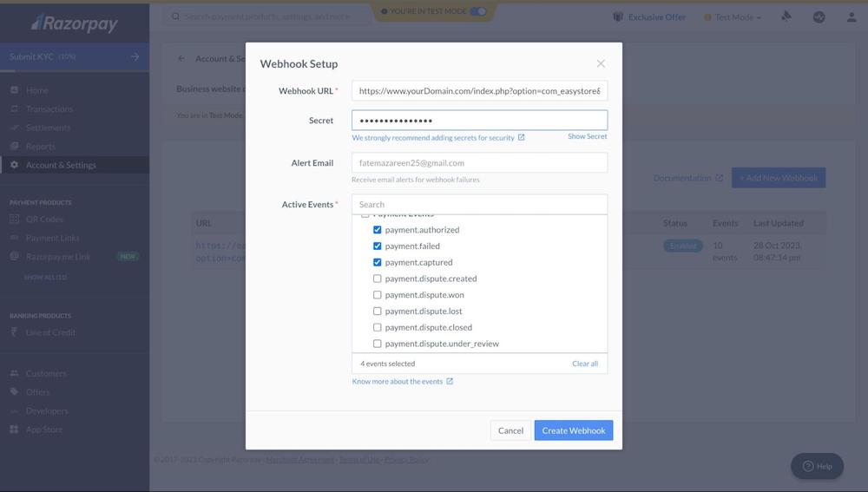Expand SHOW ALL payment products
Image resolution: width=868 pixels, height=492 pixels.
(x=45, y=277)
